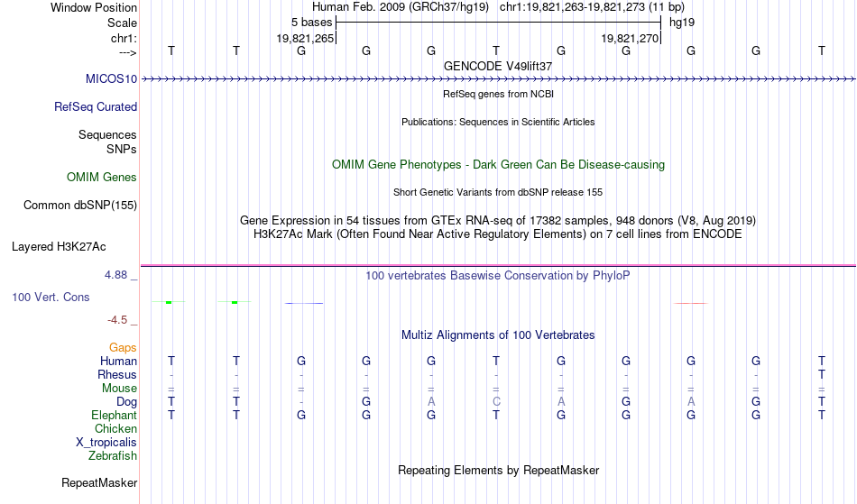Click the X_tropicalis species row label

click(106, 443)
